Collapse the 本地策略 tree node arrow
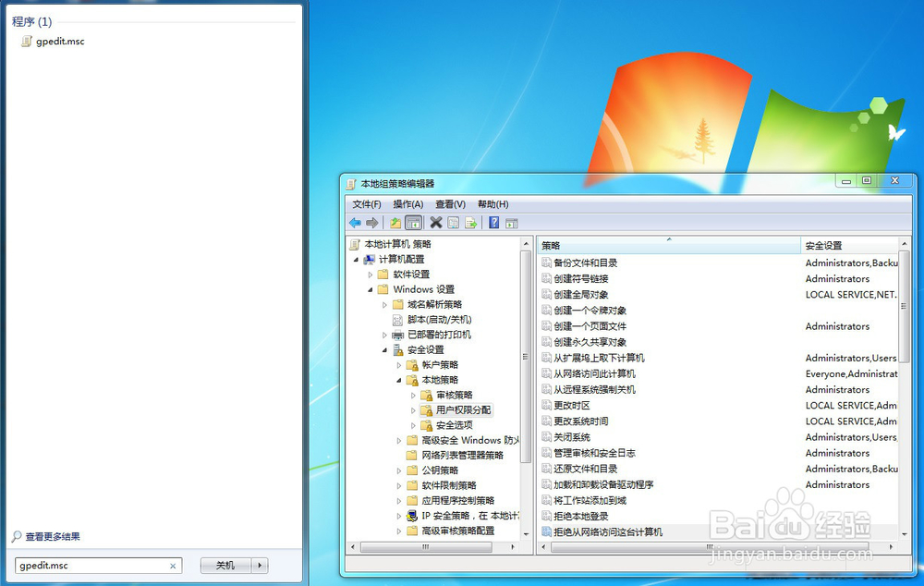Viewport: 924px width, 586px height. 399,380
